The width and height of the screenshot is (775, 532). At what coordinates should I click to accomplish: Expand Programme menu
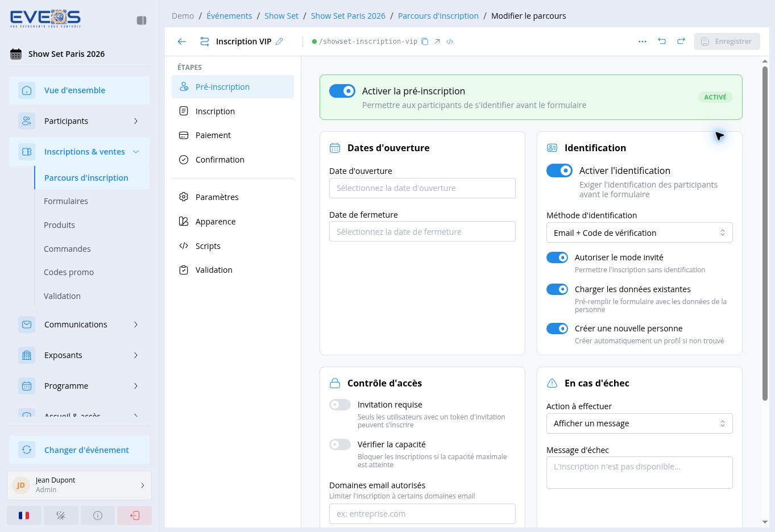(x=79, y=386)
